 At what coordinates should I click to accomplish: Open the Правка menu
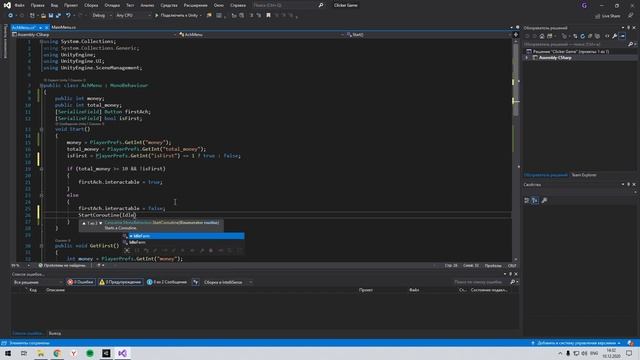tap(38, 5)
